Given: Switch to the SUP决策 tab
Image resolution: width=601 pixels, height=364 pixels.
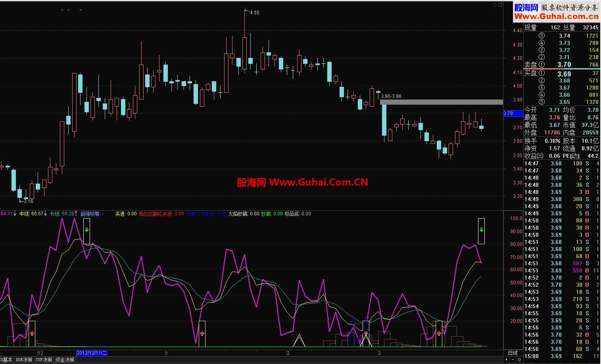Looking at the screenshot, I should pos(44,360).
